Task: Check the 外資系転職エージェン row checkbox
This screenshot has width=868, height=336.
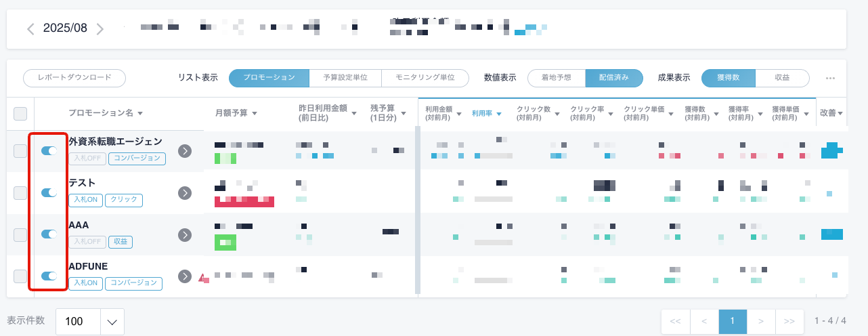Action: tap(20, 151)
